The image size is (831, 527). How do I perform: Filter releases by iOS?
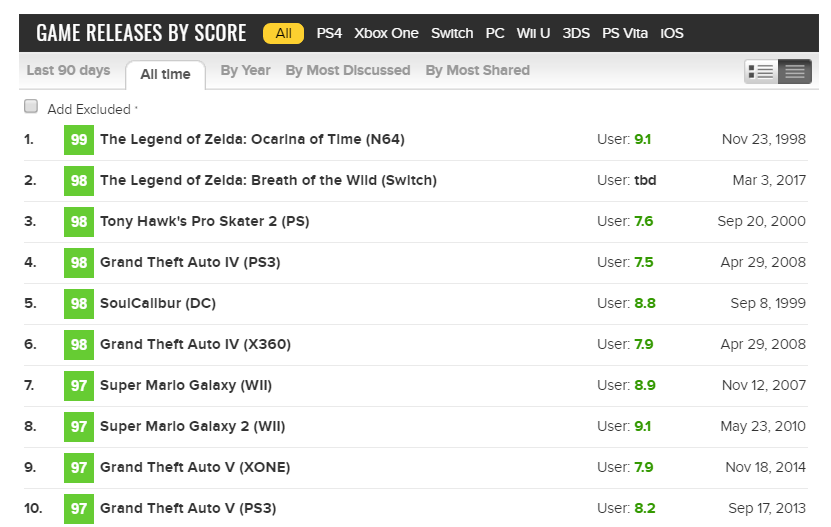671,33
